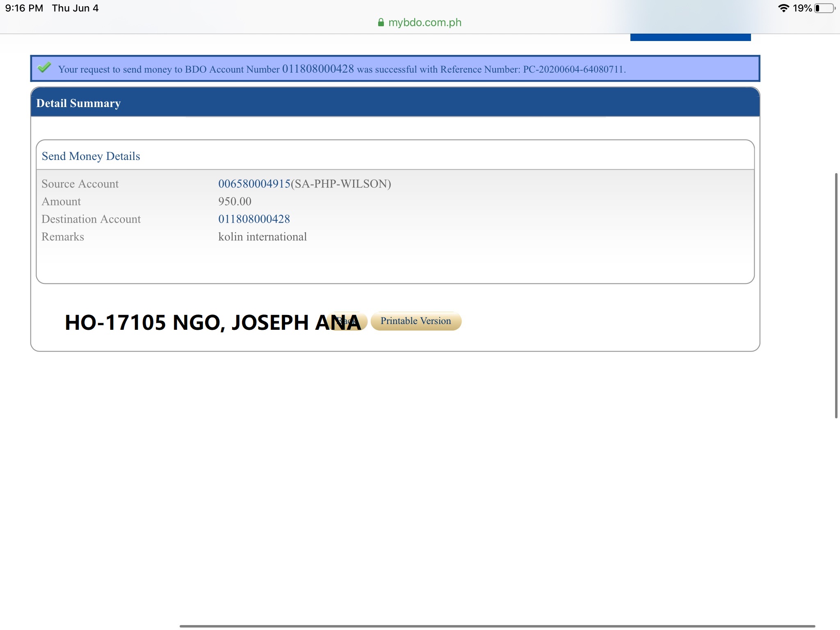Tap the mybdo.com.ph address bar
This screenshot has height=630, width=840.
tap(424, 23)
